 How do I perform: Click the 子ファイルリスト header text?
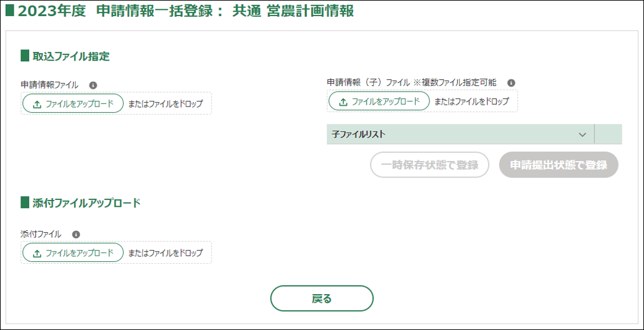359,134
